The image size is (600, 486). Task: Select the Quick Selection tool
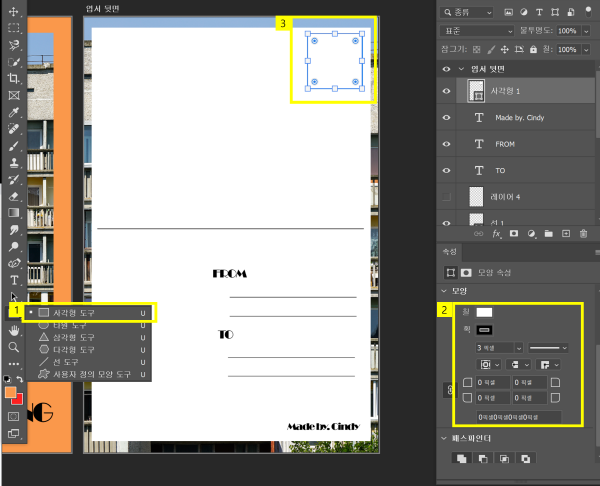click(14, 62)
